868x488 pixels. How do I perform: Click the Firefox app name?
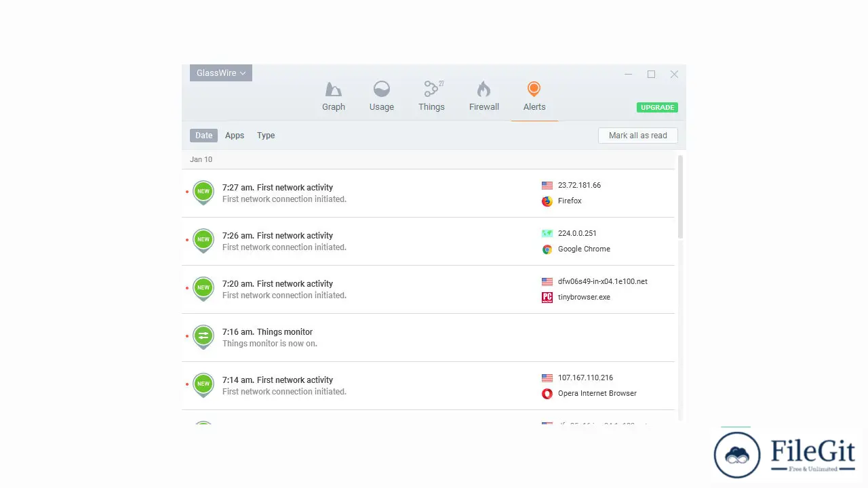570,201
